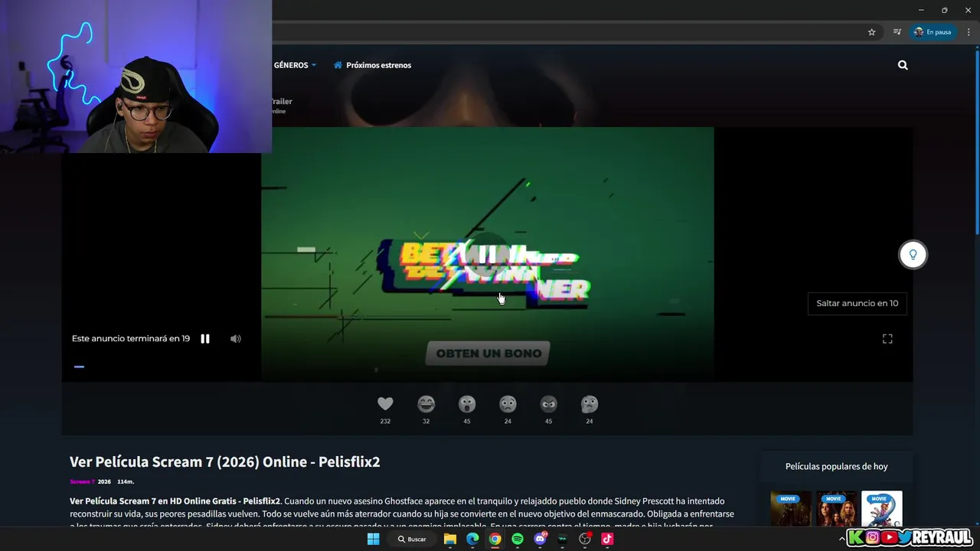The width and height of the screenshot is (980, 551).
Task: Open the dark waveform app in taskbar
Action: [563, 539]
